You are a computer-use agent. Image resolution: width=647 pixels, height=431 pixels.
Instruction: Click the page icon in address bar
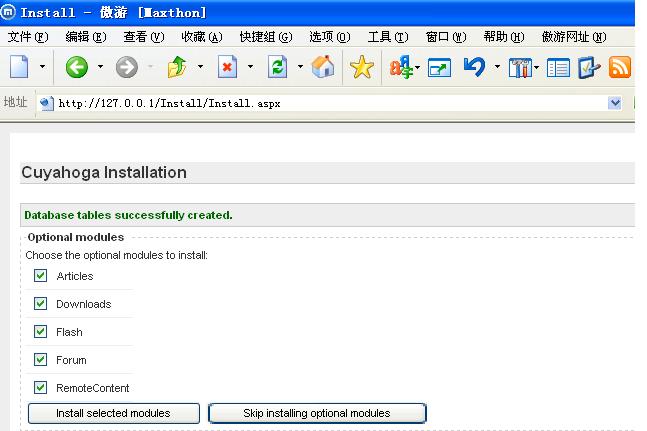click(47, 103)
